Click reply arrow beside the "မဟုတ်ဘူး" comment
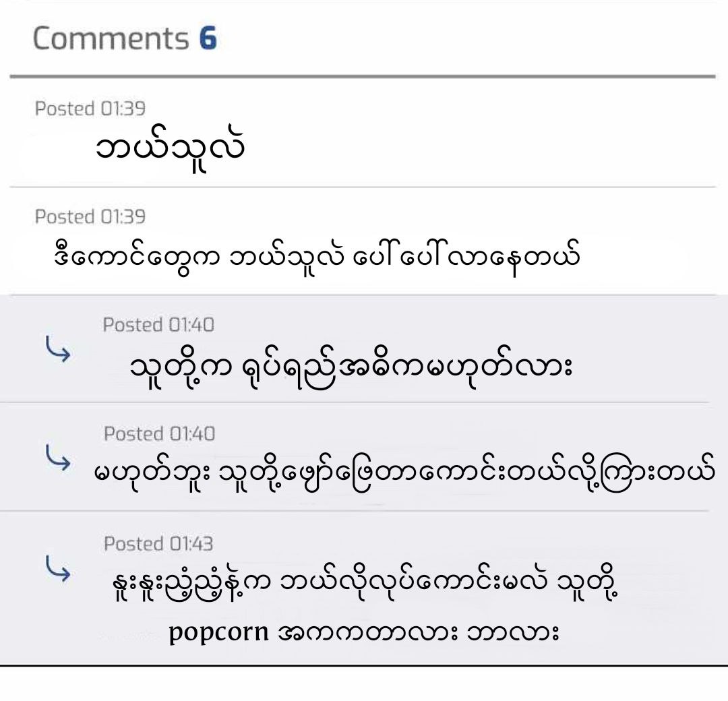The width and height of the screenshot is (728, 701). tap(58, 459)
